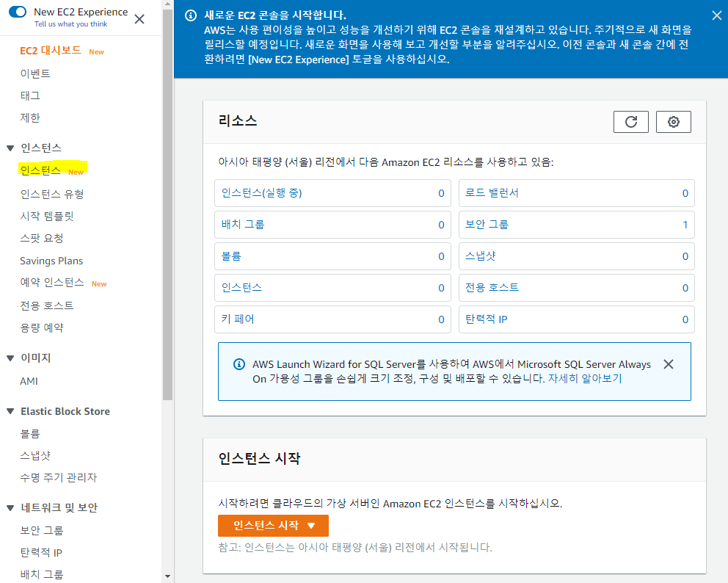Refresh the 리소스 panel
The width and height of the screenshot is (728, 583).
(630, 122)
